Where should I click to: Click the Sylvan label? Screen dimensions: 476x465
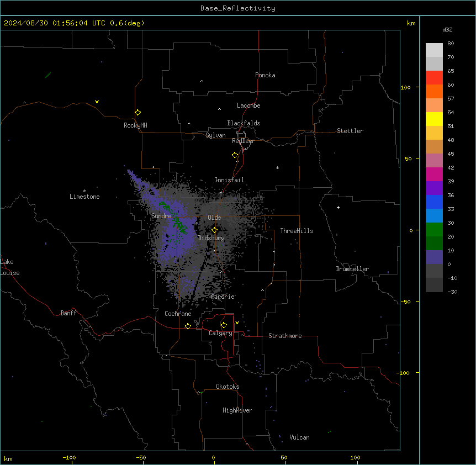(215, 135)
